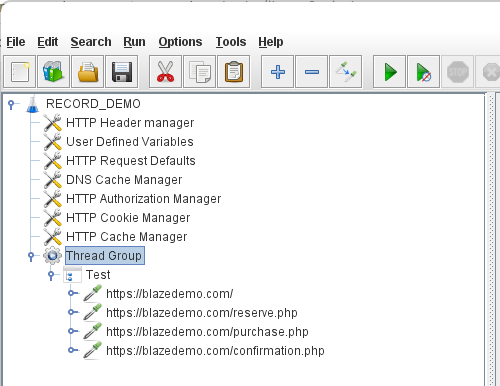Select HTTP Cookie Manager label
Screen dimensions: 500x386
(x=128, y=218)
